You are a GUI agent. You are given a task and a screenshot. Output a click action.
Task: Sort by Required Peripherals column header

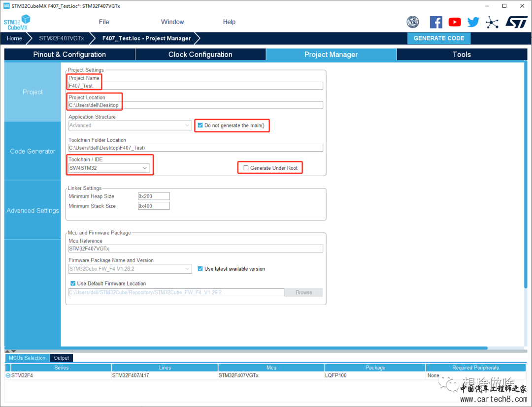476,367
